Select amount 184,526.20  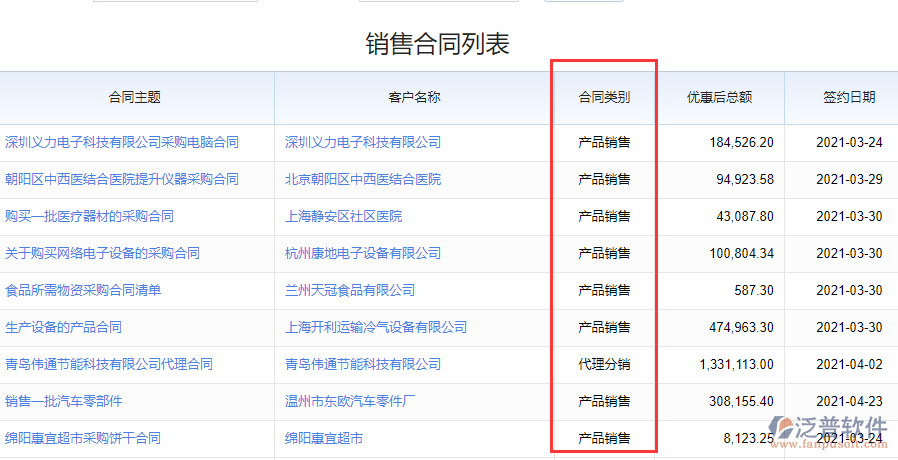tap(742, 142)
